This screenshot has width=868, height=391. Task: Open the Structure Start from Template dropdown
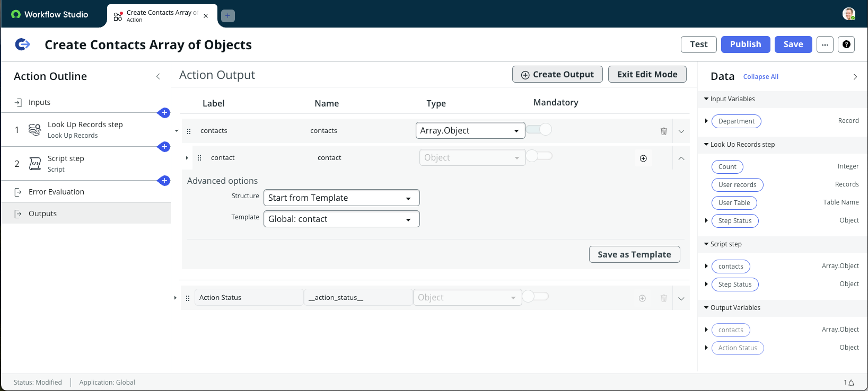click(341, 198)
